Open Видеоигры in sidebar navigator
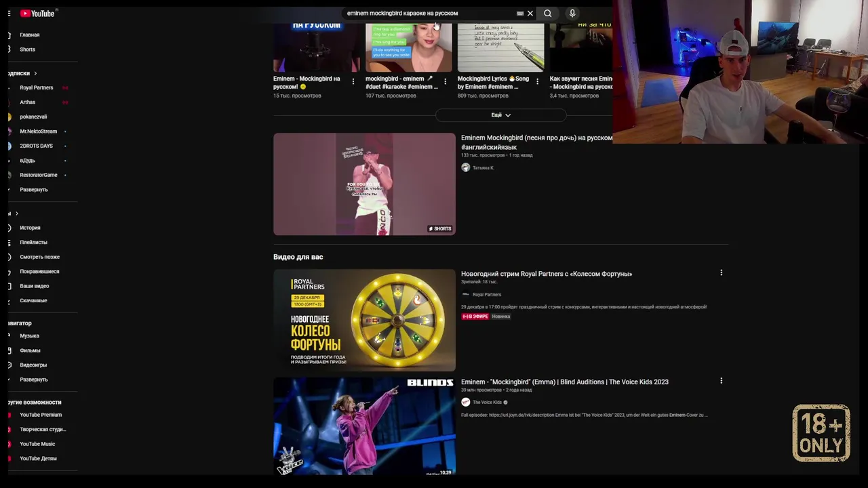Screen dimensions: 868x488 33,365
